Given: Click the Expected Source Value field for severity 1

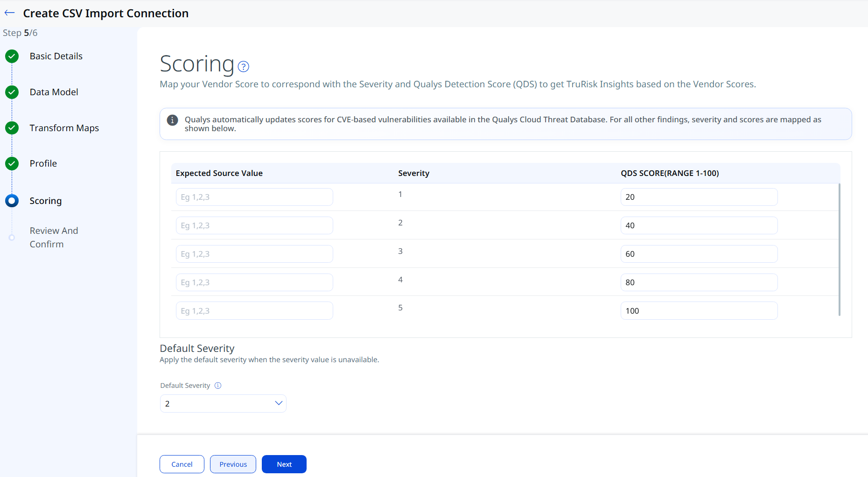Looking at the screenshot, I should 254,197.
